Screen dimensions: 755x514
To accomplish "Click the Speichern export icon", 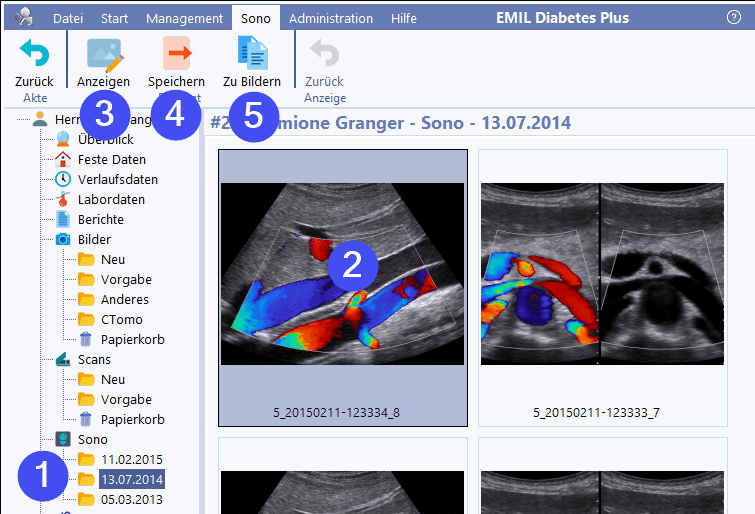I will pos(176,53).
